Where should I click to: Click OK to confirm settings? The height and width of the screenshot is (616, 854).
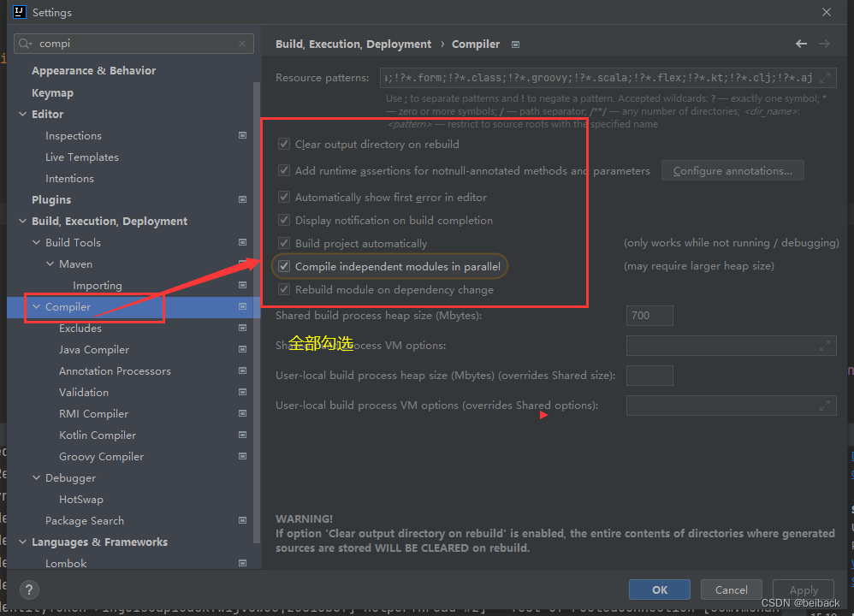[660, 589]
